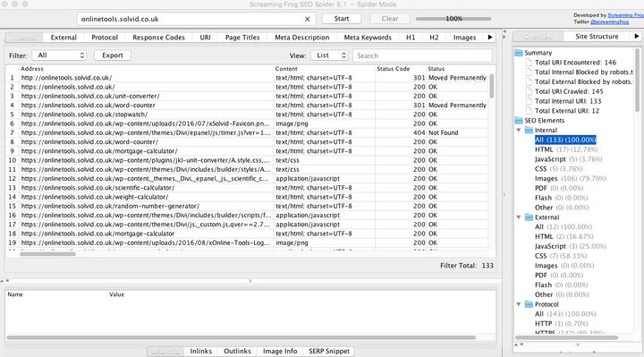The image size is (644, 357).
Task: Open the Summary folder icon
Action: (519, 53)
